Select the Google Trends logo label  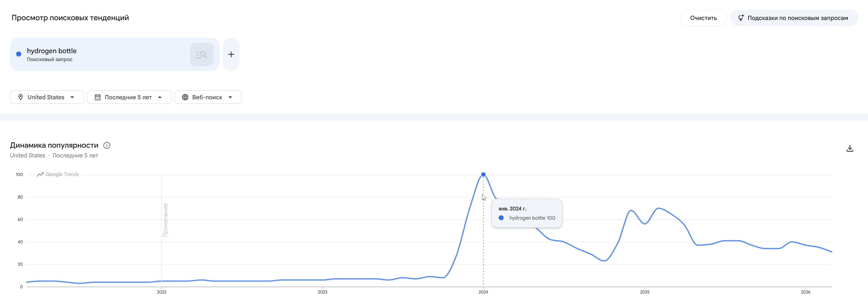[58, 174]
